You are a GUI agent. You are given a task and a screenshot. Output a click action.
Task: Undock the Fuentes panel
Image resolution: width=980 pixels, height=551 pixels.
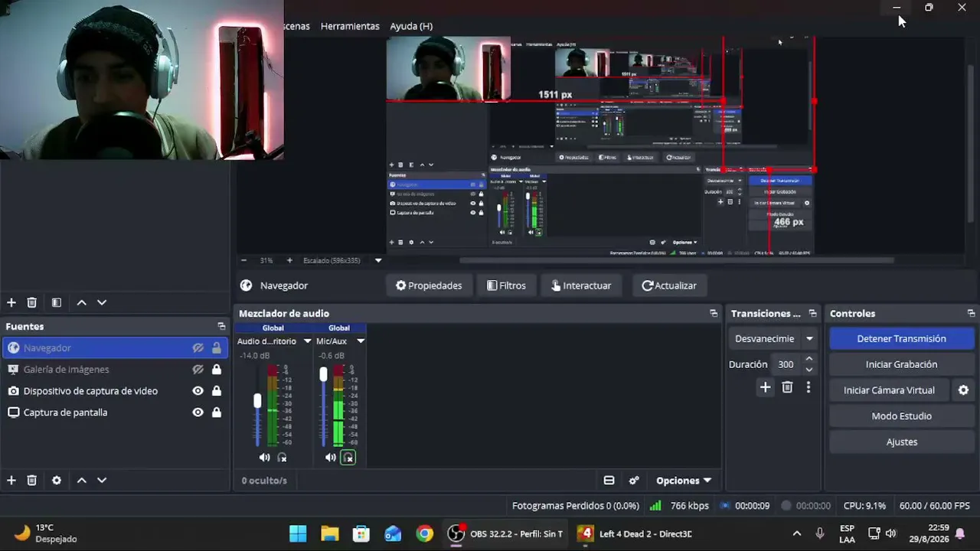point(221,327)
